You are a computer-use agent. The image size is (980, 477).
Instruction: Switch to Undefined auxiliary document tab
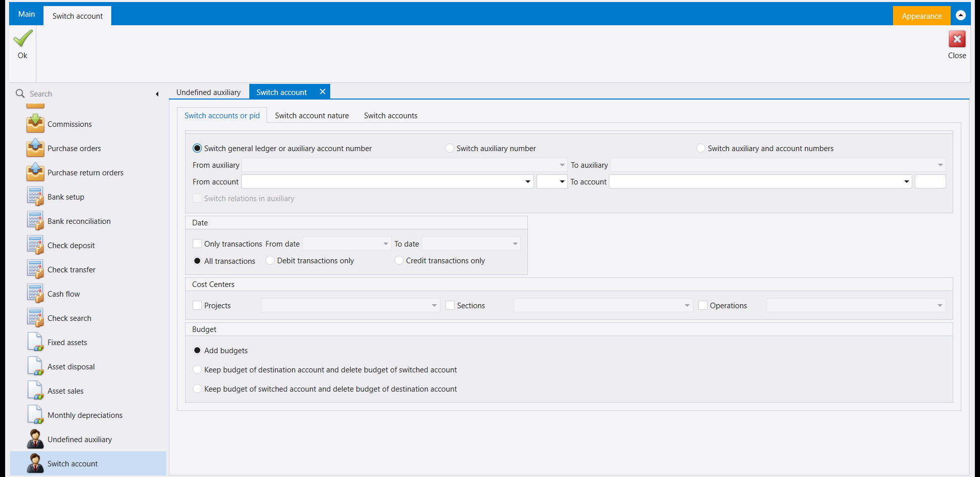click(208, 92)
